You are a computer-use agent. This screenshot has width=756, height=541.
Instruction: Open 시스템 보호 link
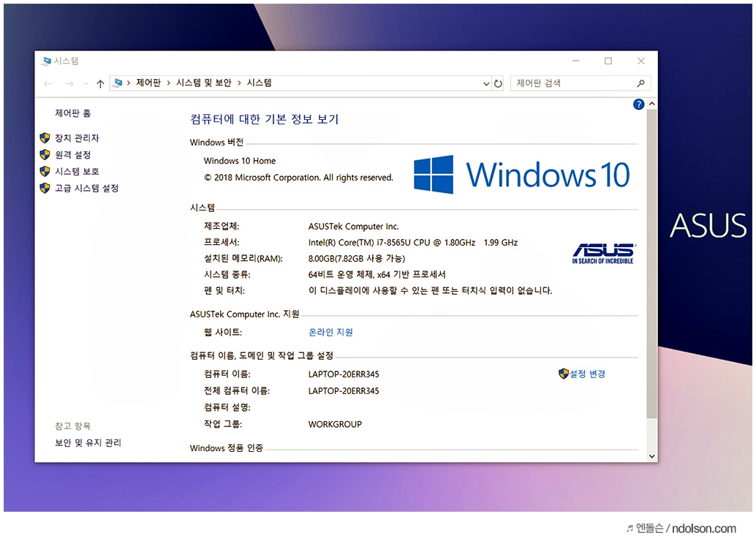tap(78, 172)
